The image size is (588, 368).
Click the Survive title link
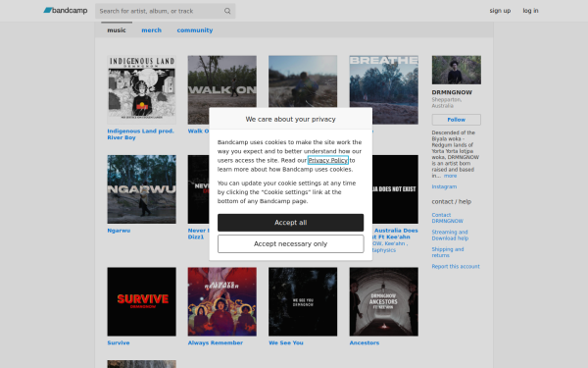[x=119, y=342]
